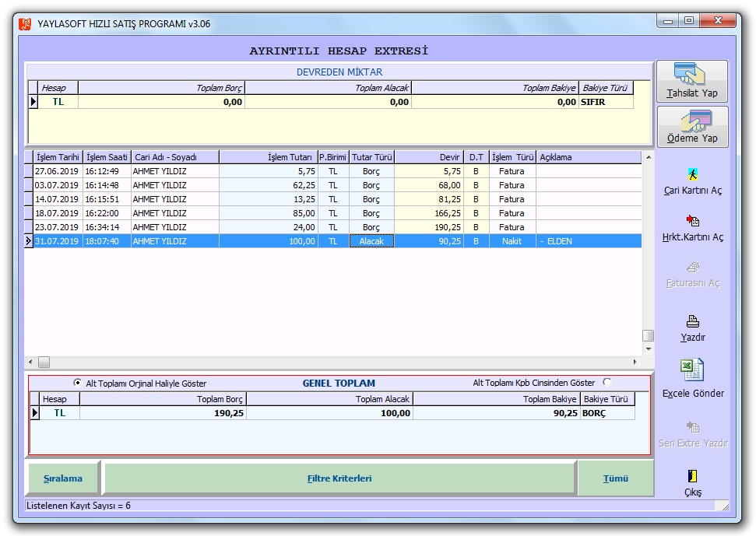Select Alt Toplamı Kpb Cinsinden Göster option
The width and height of the screenshot is (756, 536).
click(607, 383)
